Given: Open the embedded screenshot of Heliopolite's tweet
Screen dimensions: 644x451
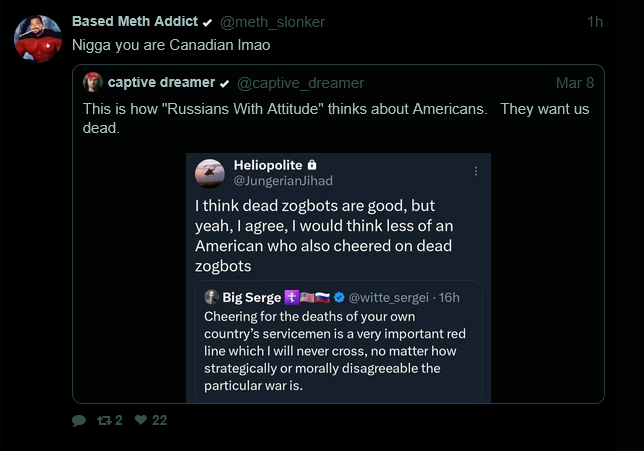Looking at the screenshot, I should click(338, 240).
